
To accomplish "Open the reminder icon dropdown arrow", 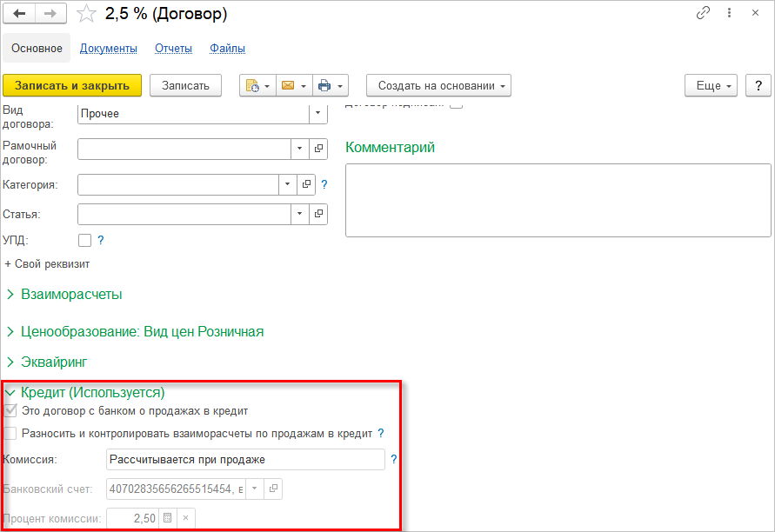I will point(267,86).
